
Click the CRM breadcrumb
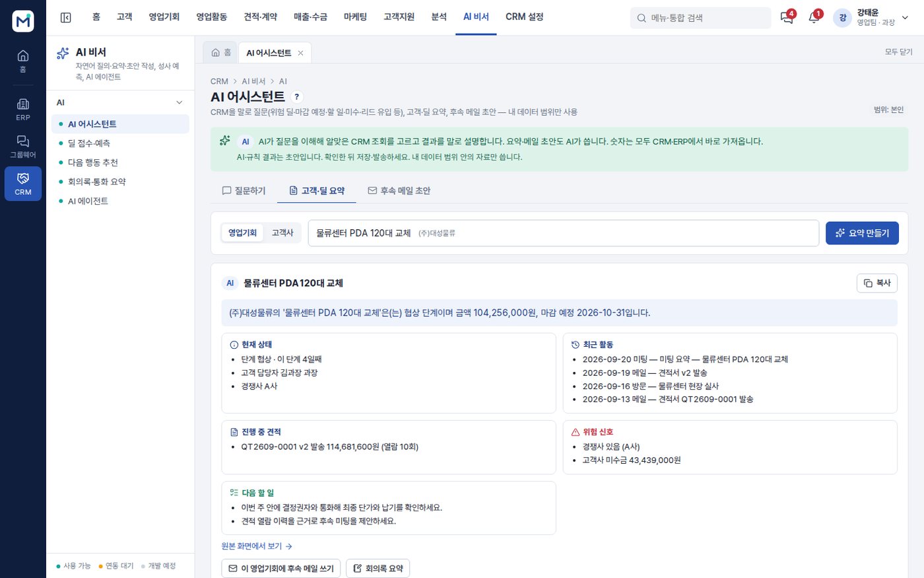(x=219, y=81)
